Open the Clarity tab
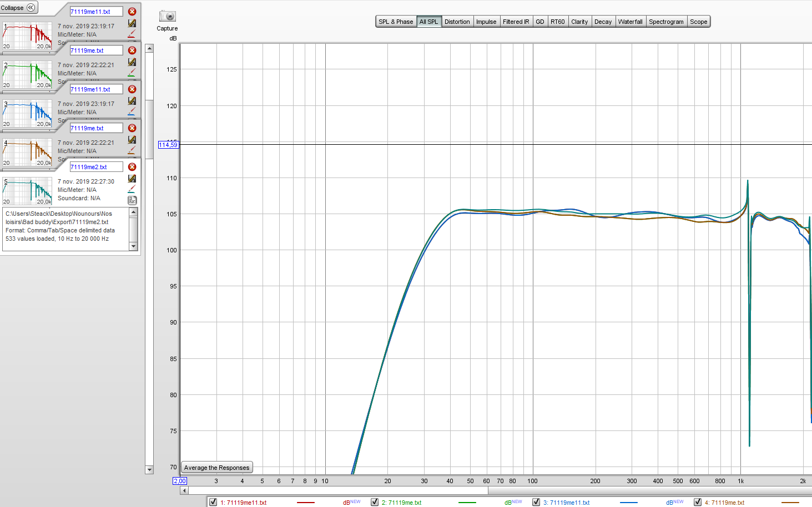Viewport: 812px width, 507px height. coord(579,22)
